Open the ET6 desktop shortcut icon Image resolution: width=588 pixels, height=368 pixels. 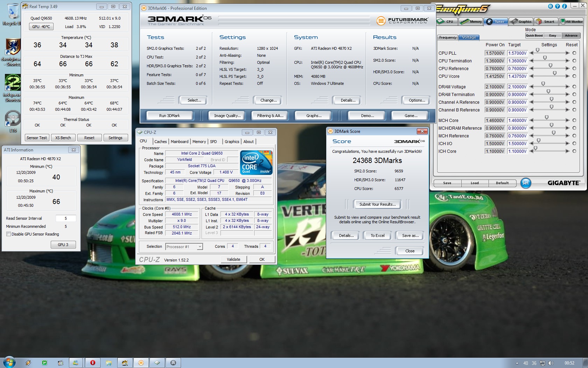click(13, 121)
